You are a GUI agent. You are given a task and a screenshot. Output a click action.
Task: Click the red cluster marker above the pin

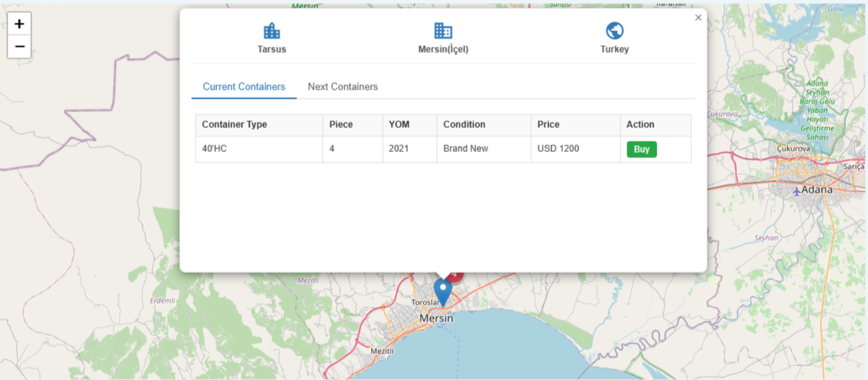455,275
